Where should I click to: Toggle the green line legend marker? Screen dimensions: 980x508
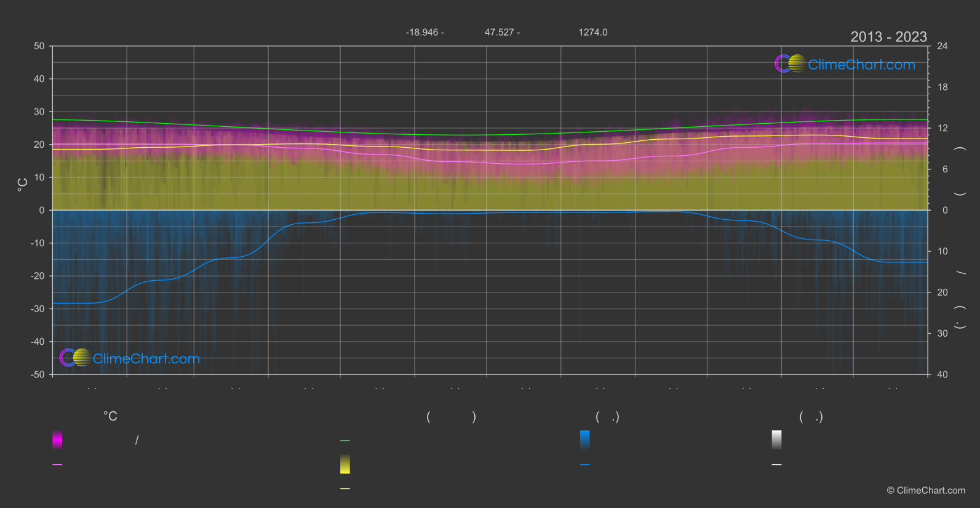pyautogui.click(x=345, y=441)
